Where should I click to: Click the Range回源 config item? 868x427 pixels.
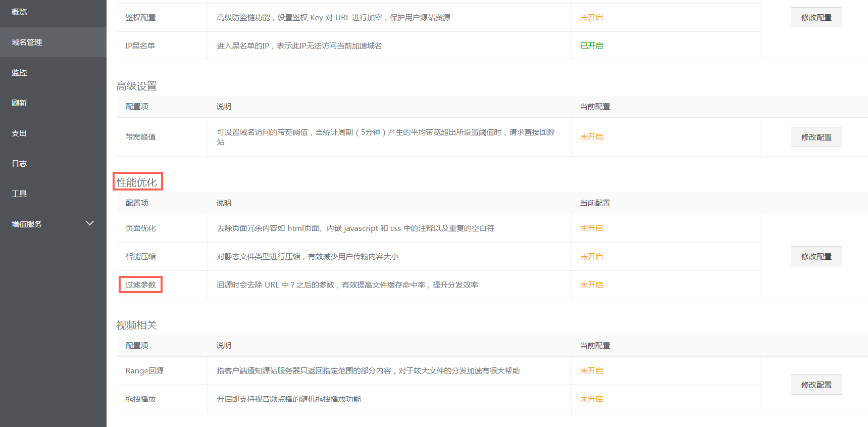pos(144,370)
